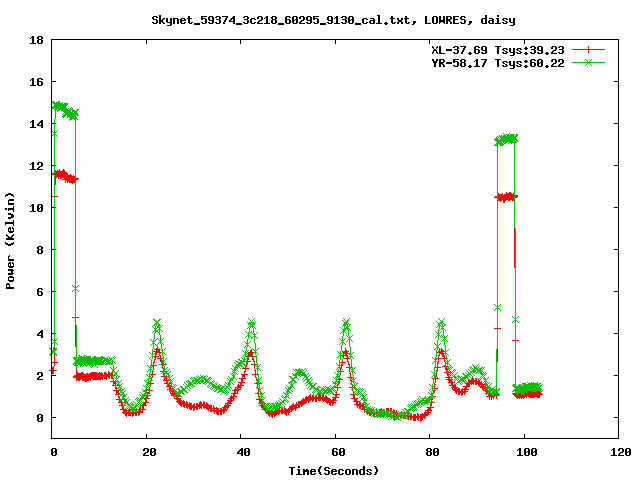Click the y-axis tick label 2
Viewport: 640px width, 480px height.
(40, 376)
